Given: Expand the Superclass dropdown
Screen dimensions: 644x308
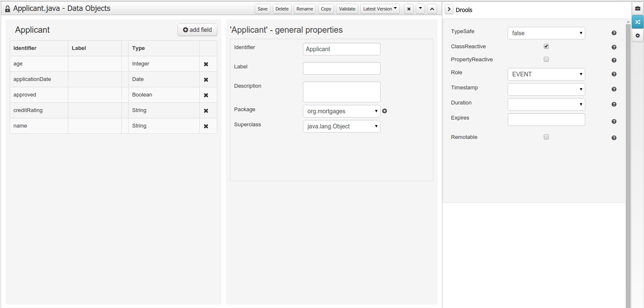Looking at the screenshot, I should point(342,126).
